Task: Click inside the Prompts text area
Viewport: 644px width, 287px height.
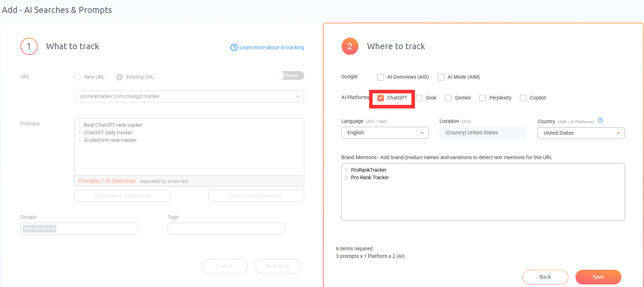Action: pyautogui.click(x=189, y=147)
